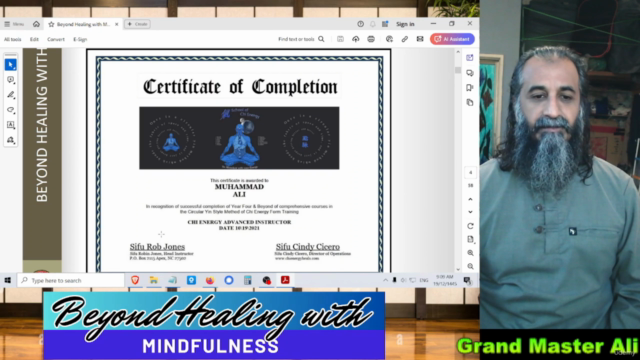The image size is (640, 360).
Task: Select the Beyond Healing document tab
Action: click(83, 24)
